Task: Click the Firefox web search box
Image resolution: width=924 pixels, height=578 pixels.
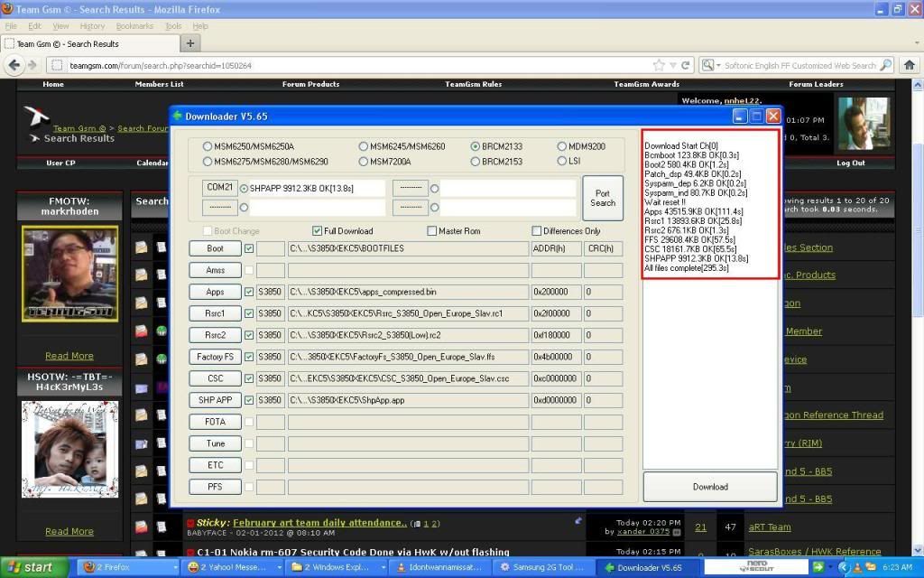Action: pyautogui.click(x=799, y=65)
